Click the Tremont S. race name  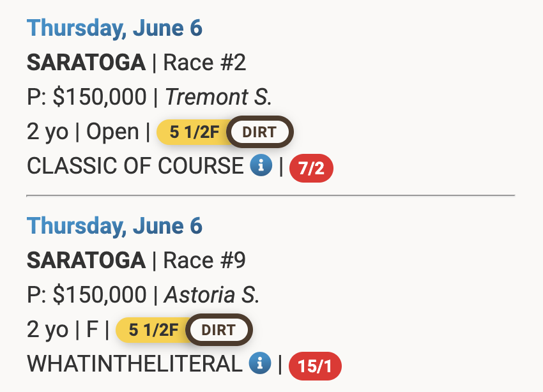click(218, 96)
